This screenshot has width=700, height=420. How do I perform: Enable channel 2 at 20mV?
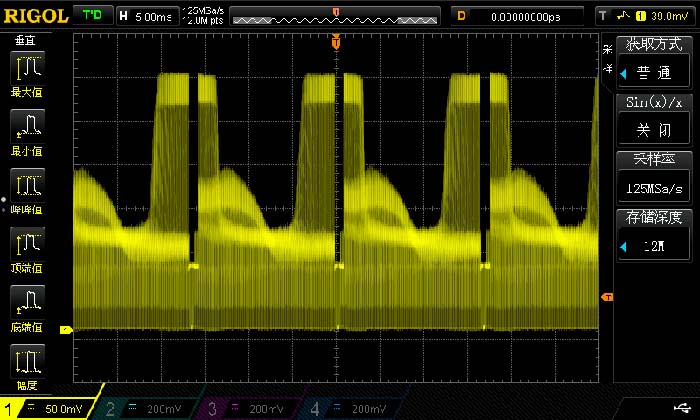coord(149,408)
